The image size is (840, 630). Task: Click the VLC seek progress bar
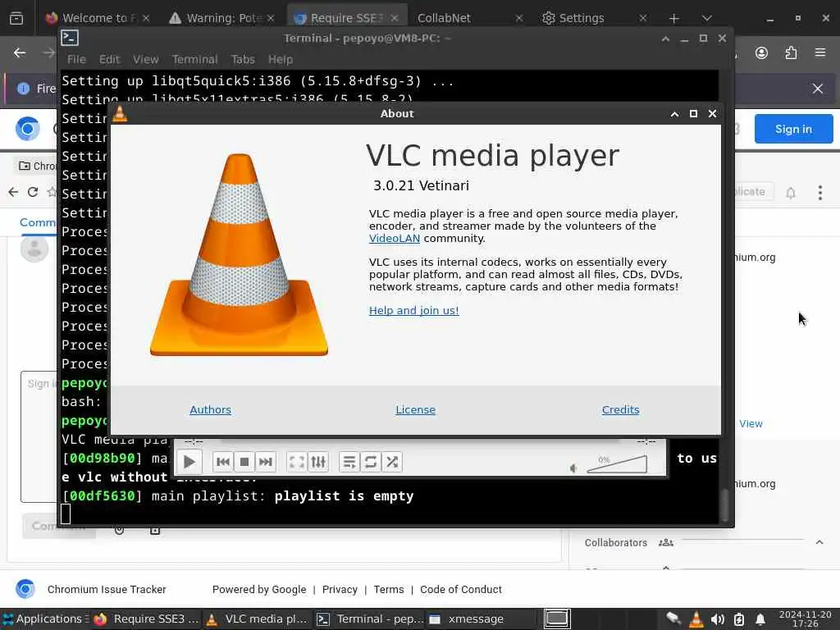[x=420, y=441]
